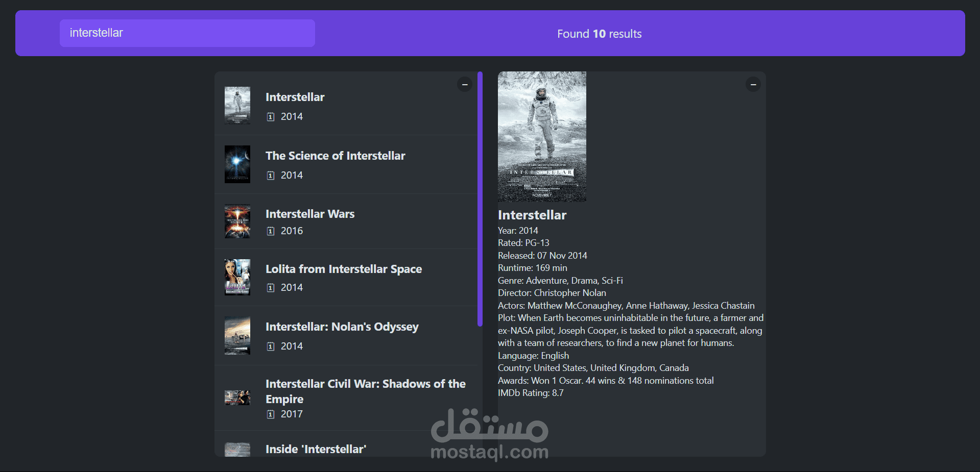Click the Interstellar title in details panel
This screenshot has width=980, height=472.
tap(532, 215)
